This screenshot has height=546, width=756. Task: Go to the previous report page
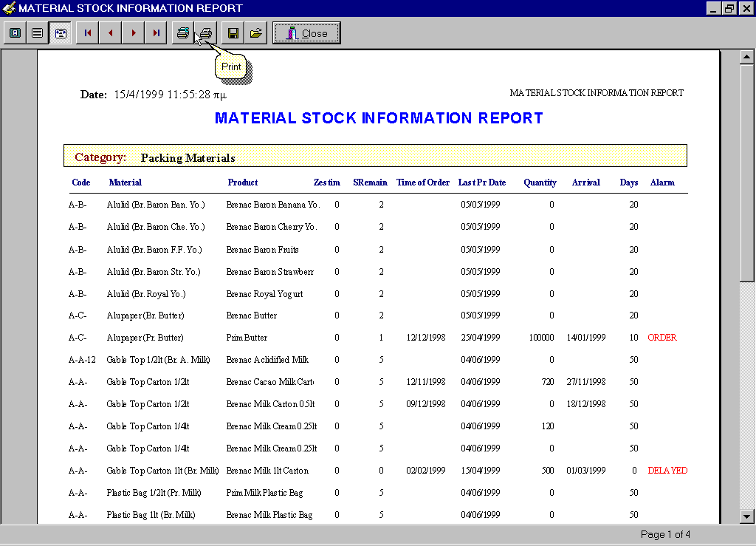click(111, 33)
